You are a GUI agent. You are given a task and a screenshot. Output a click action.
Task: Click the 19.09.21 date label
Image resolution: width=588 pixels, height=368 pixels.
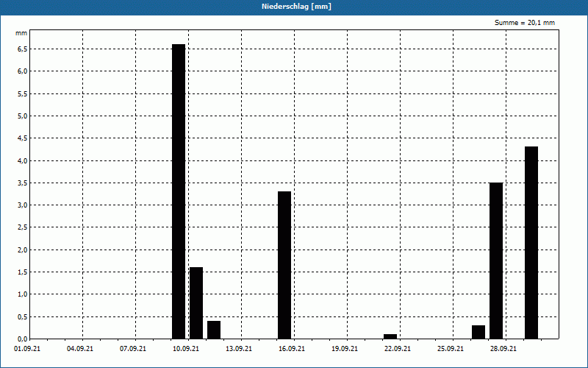(x=344, y=349)
